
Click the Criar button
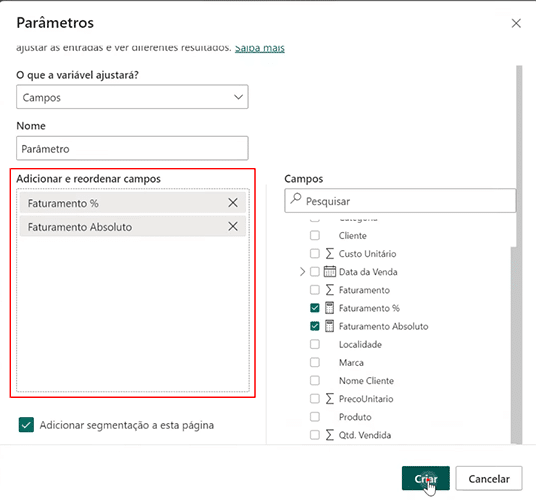(426, 478)
